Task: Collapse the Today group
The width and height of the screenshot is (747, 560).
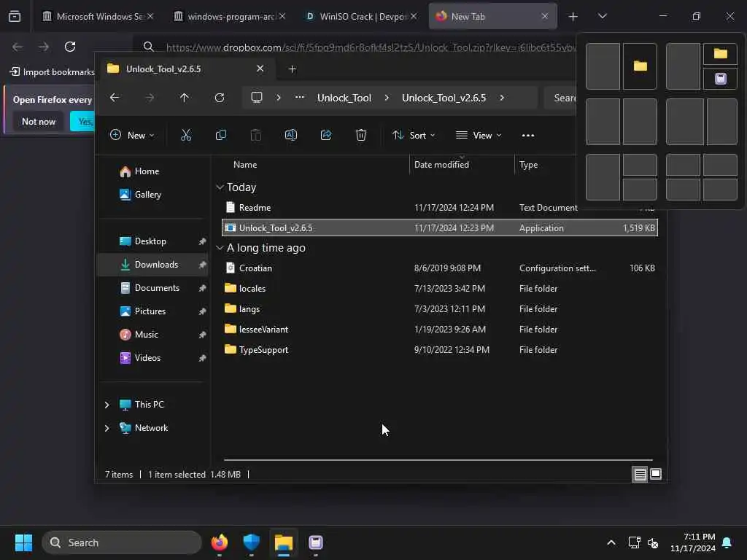Action: tap(220, 187)
